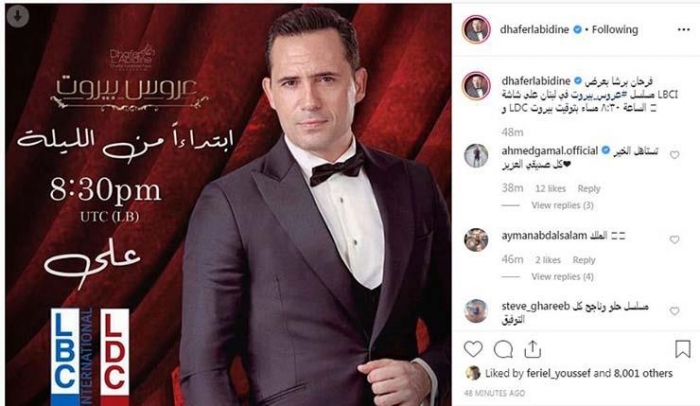700x406 pixels.
Task: Save the post with the bookmark icon
Action: (x=683, y=349)
